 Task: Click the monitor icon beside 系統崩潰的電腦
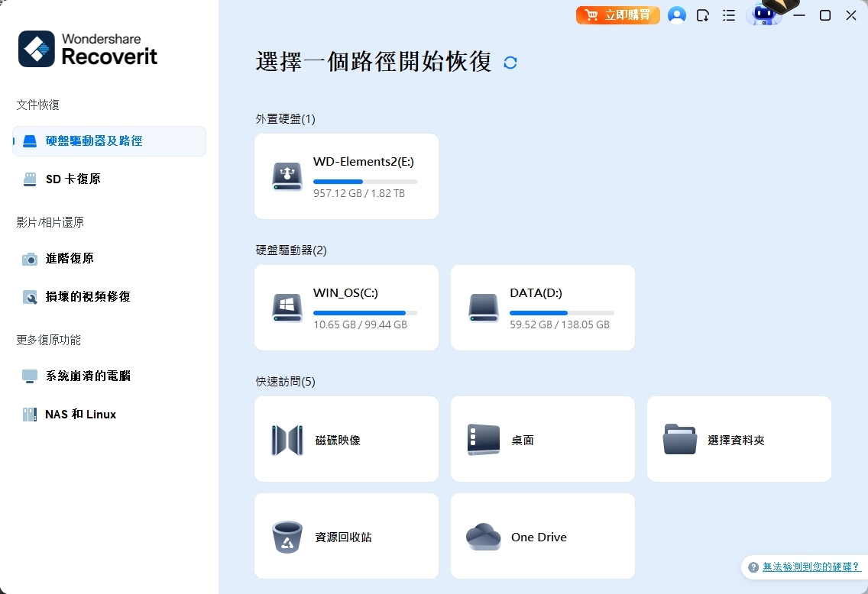(x=30, y=376)
